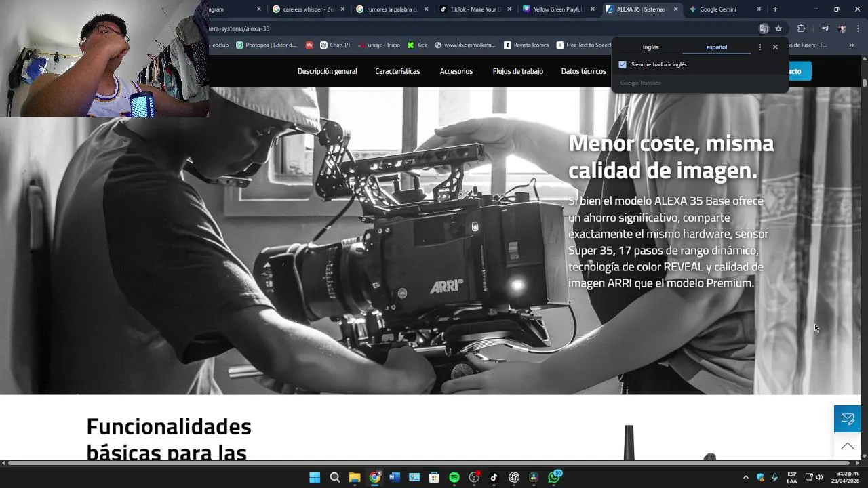
Task: Open the Free Text to Speech bookmark
Action: coord(584,45)
